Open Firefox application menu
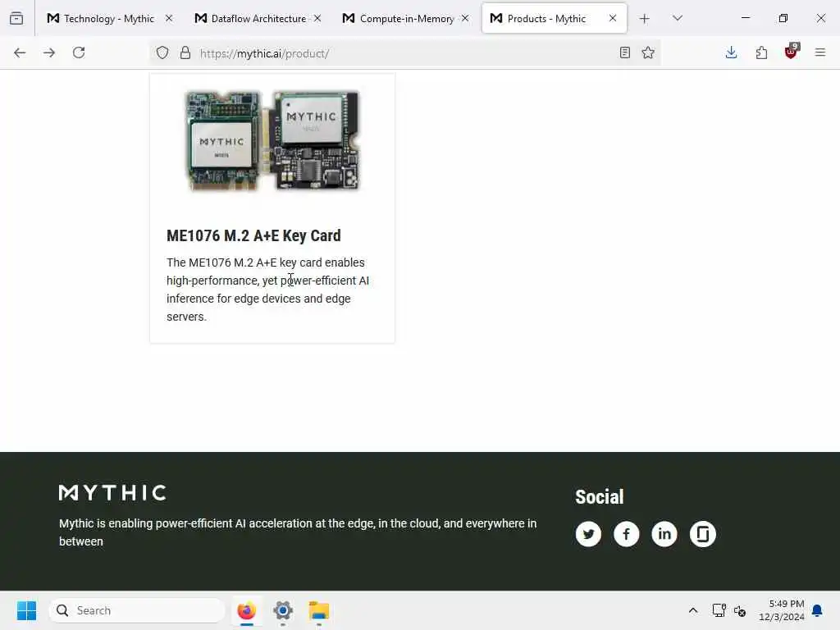Image resolution: width=840 pixels, height=630 pixels. pos(820,52)
